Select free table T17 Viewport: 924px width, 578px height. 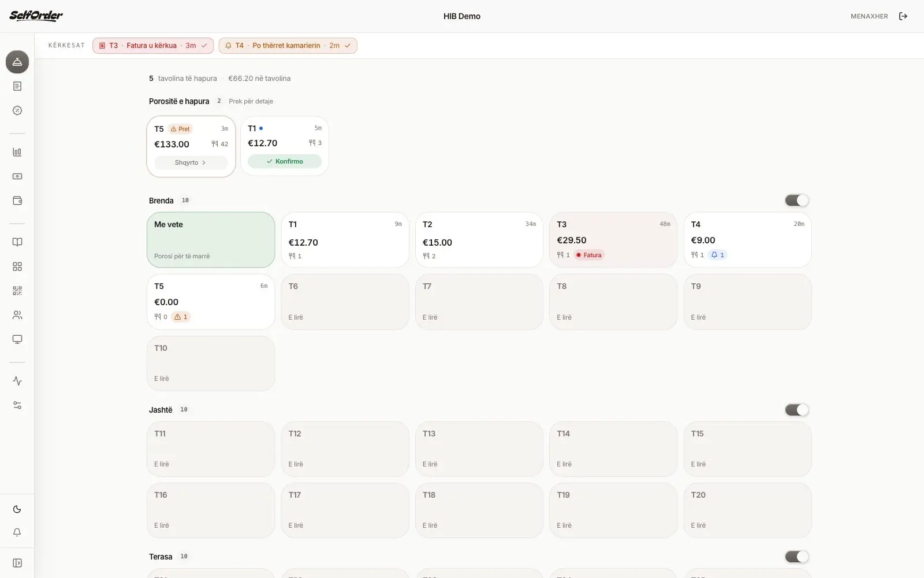click(x=345, y=510)
